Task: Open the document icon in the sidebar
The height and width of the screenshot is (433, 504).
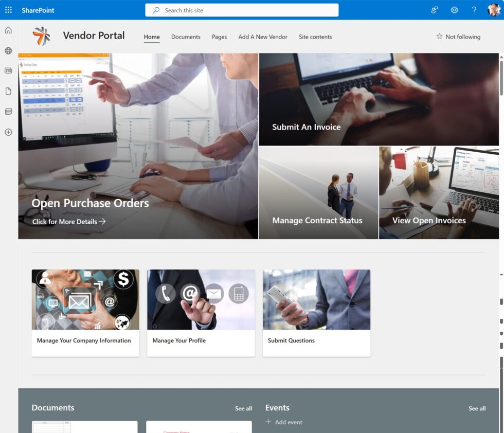Action: [8, 91]
